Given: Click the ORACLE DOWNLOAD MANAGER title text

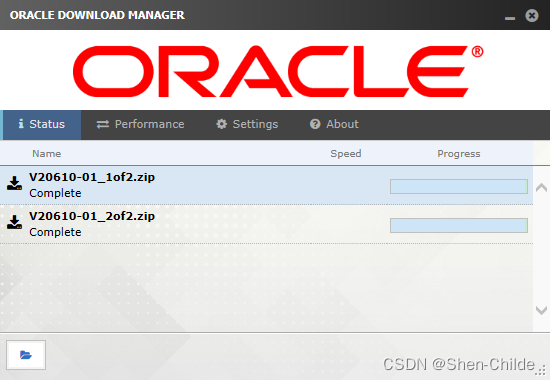Looking at the screenshot, I should (x=97, y=15).
